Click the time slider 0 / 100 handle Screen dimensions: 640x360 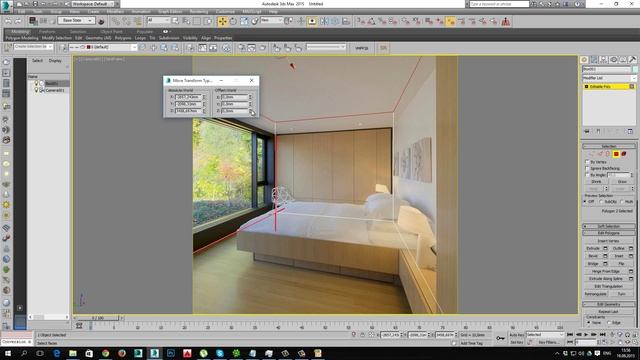pyautogui.click(x=98, y=318)
